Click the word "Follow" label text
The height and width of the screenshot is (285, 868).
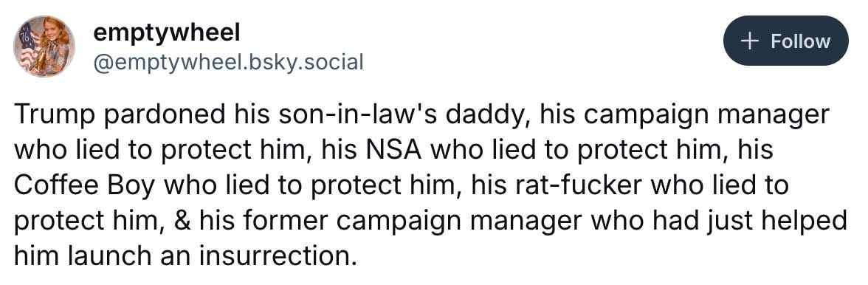pyautogui.click(x=801, y=41)
